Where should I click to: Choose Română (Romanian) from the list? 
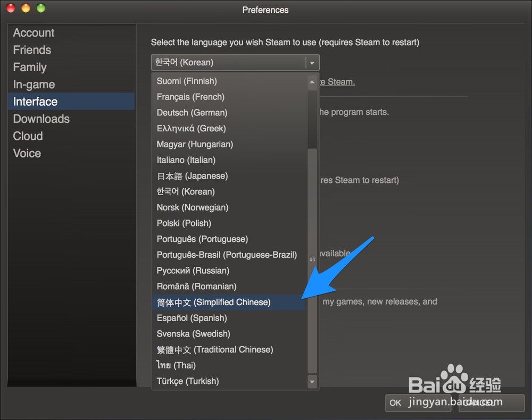pos(229,287)
